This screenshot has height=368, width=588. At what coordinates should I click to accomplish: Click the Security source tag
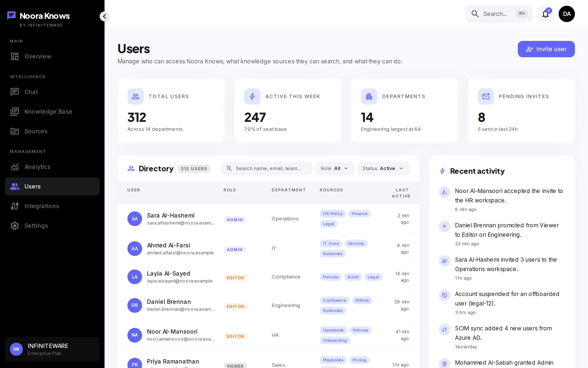356,243
